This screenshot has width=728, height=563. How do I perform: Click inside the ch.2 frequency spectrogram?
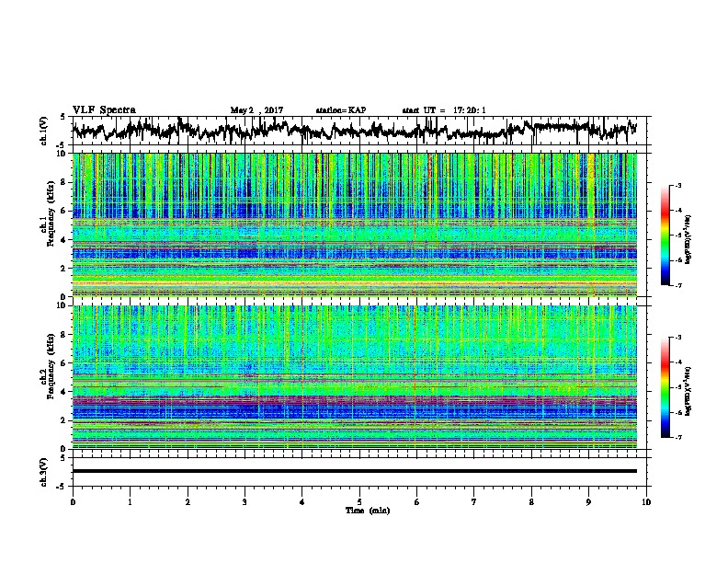(x=354, y=377)
